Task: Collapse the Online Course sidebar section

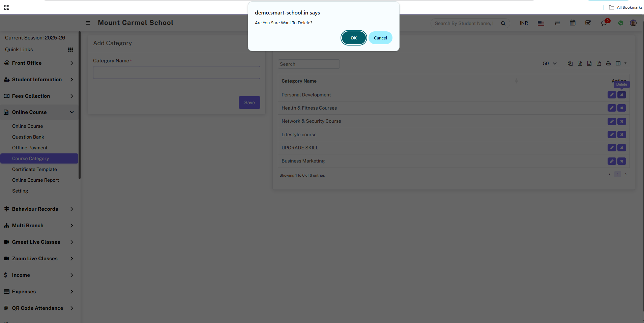Action: pos(39,112)
